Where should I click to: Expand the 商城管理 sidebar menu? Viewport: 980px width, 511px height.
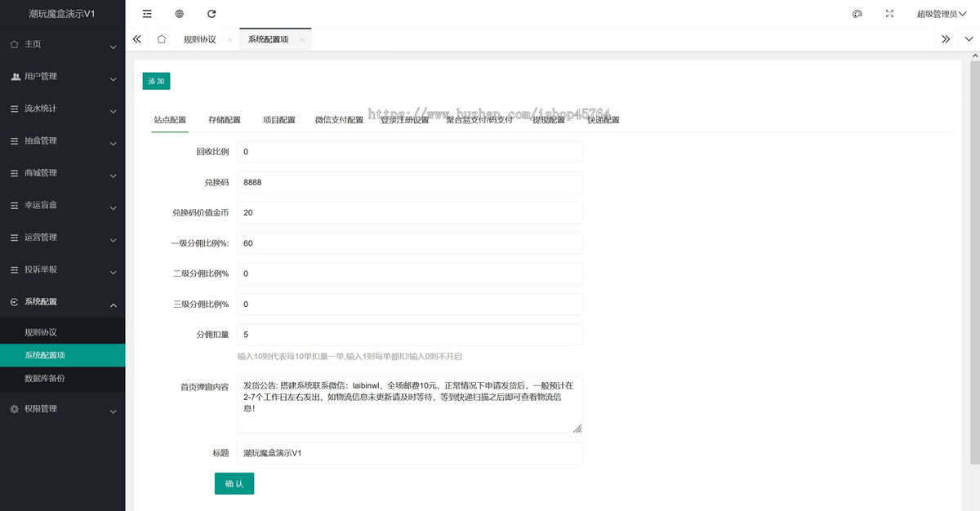point(63,173)
